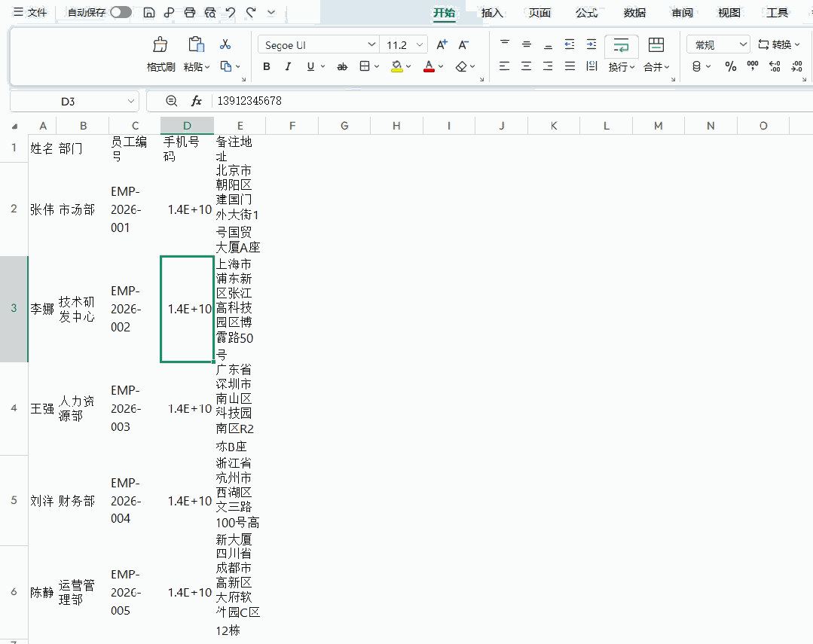Open the font name Segoe UI dropdown
Screen dimensions: 813x644
(371, 45)
